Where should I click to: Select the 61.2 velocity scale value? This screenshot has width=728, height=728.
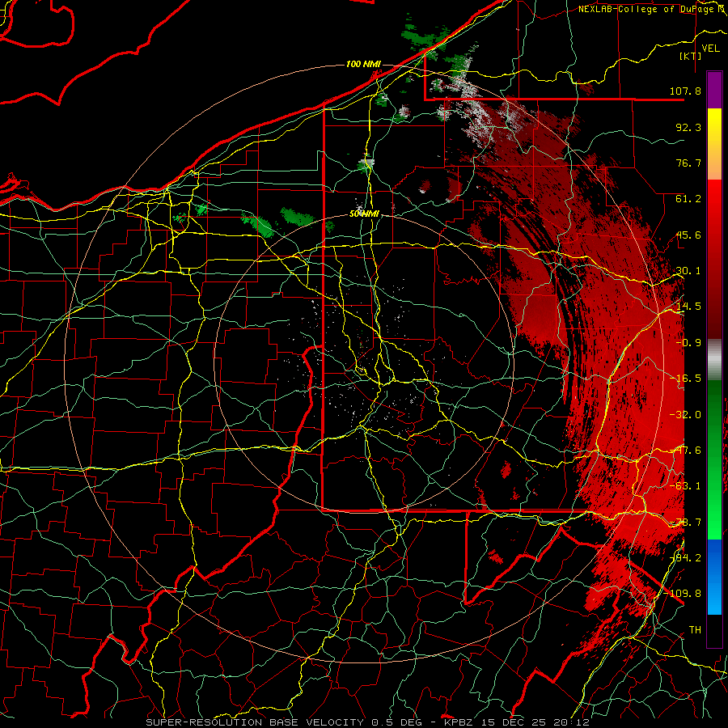[x=688, y=199]
